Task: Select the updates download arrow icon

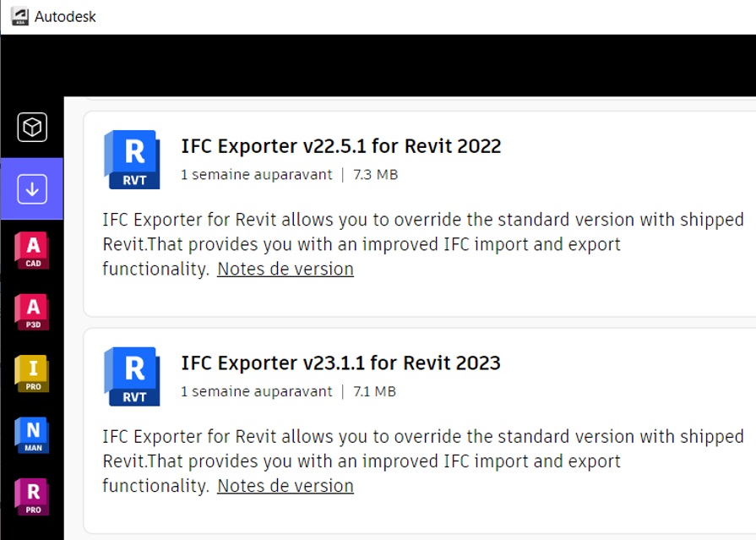Action: pos(32,188)
